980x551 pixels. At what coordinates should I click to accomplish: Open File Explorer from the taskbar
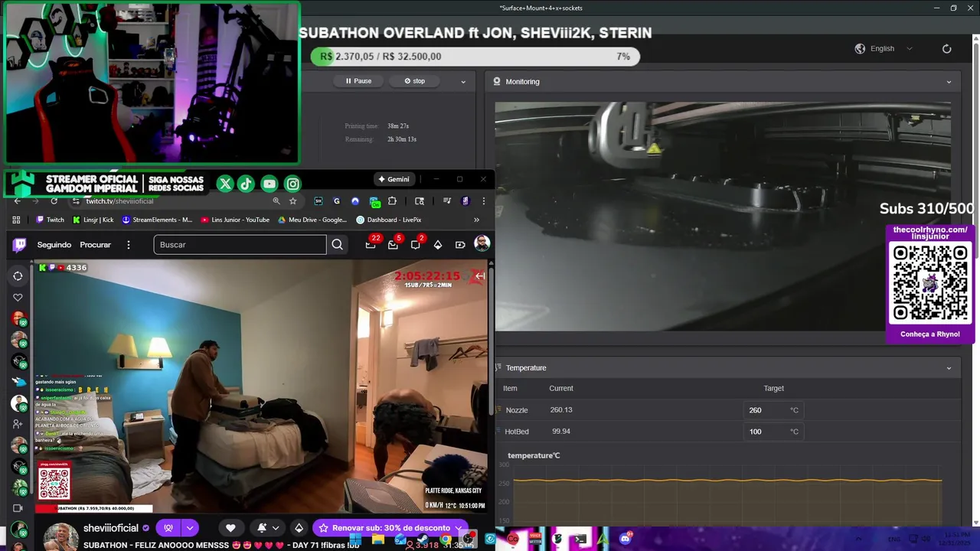click(377, 539)
